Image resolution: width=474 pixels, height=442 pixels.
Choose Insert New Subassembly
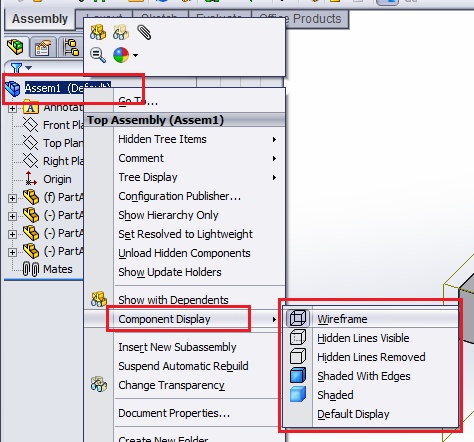199,347
